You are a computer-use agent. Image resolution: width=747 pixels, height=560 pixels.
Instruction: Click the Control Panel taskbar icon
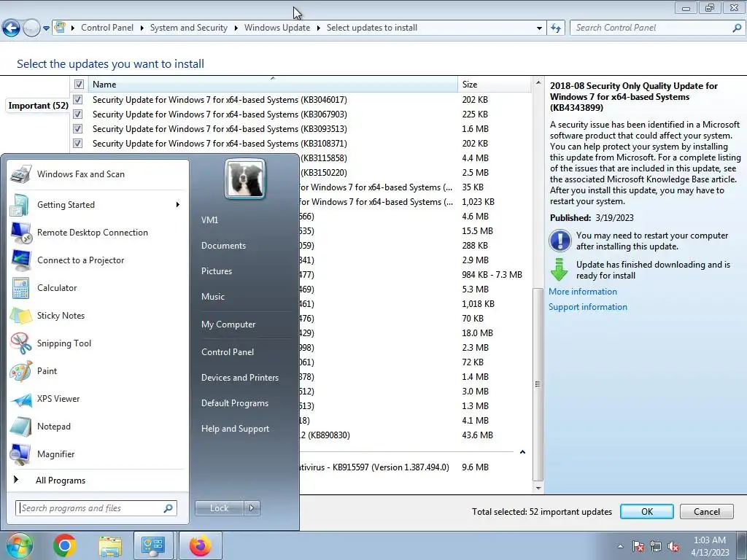153,545
